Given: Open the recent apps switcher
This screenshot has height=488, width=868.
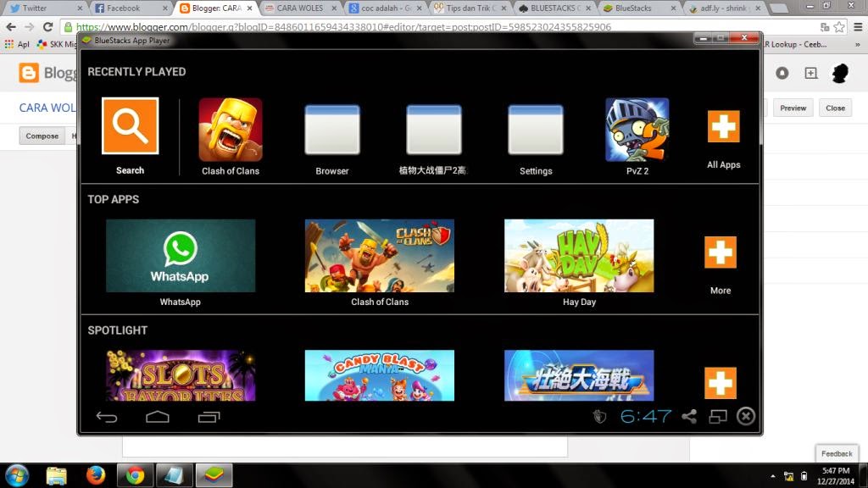Looking at the screenshot, I should point(209,416).
